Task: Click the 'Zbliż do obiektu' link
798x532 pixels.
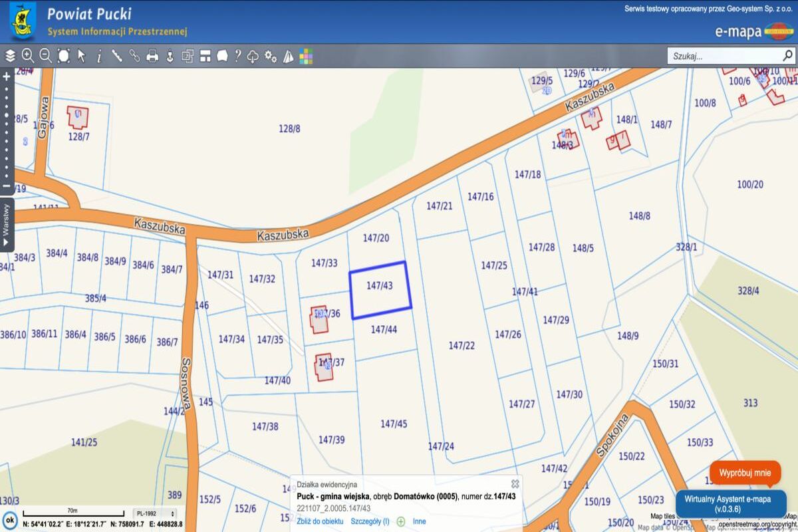Action: 320,521
